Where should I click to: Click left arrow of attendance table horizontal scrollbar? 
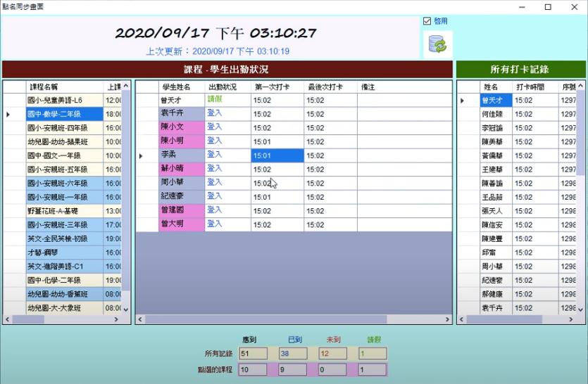point(140,319)
